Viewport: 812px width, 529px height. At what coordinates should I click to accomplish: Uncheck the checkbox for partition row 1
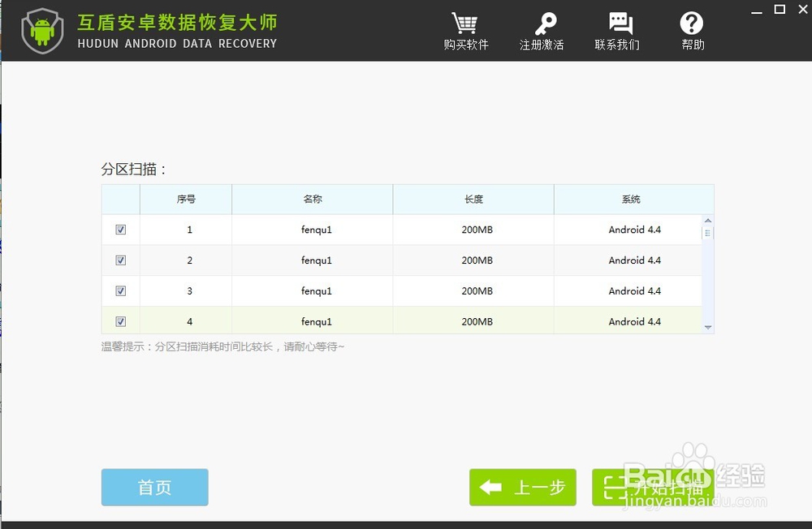(x=120, y=230)
